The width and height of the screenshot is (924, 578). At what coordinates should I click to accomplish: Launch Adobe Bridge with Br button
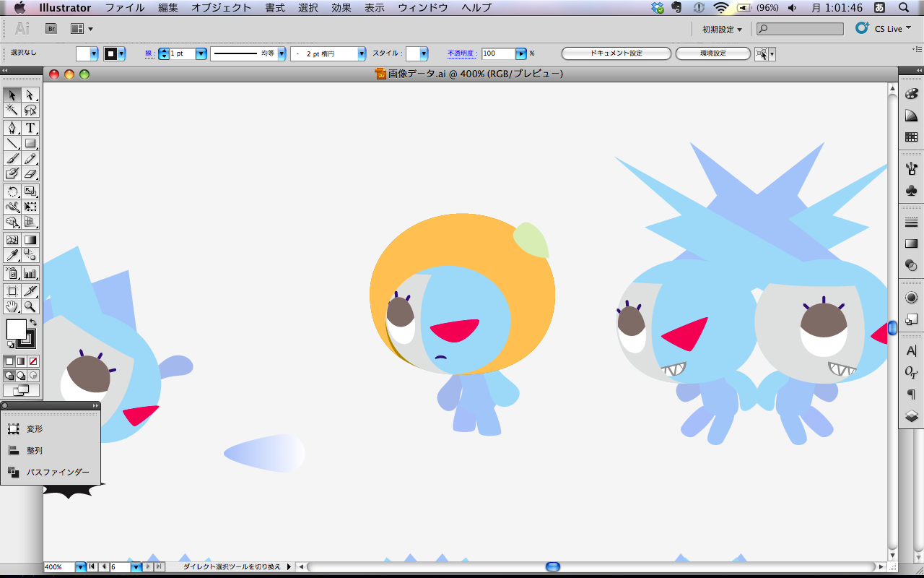[51, 29]
